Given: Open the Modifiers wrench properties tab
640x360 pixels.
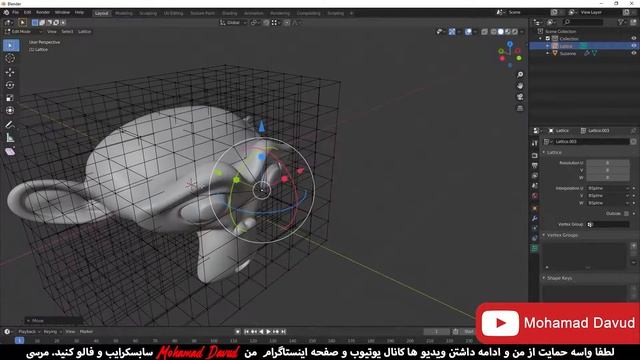Looking at the screenshot, I should [535, 218].
